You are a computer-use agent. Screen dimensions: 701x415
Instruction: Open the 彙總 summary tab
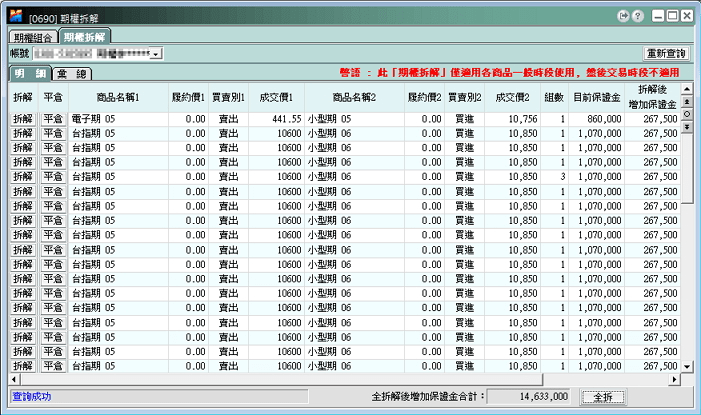click(x=72, y=74)
